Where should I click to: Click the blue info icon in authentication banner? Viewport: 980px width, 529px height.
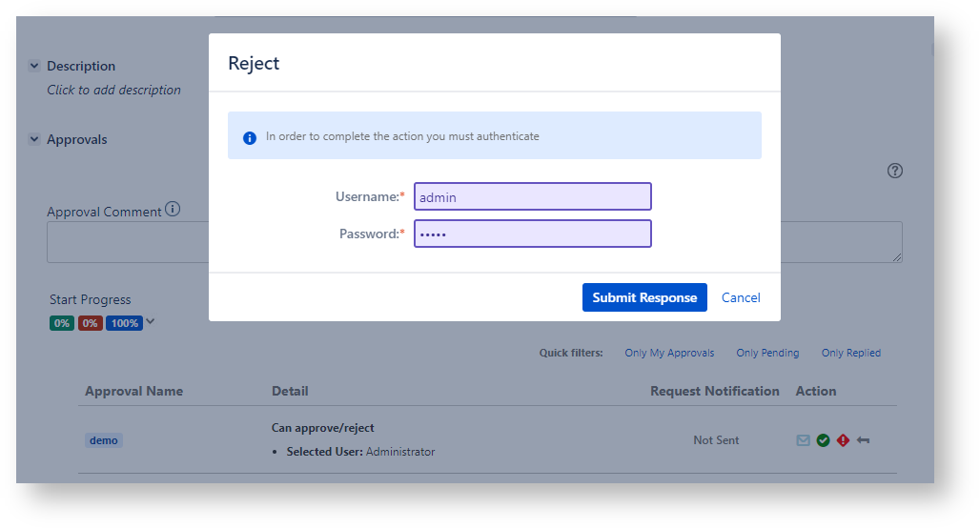[250, 137]
